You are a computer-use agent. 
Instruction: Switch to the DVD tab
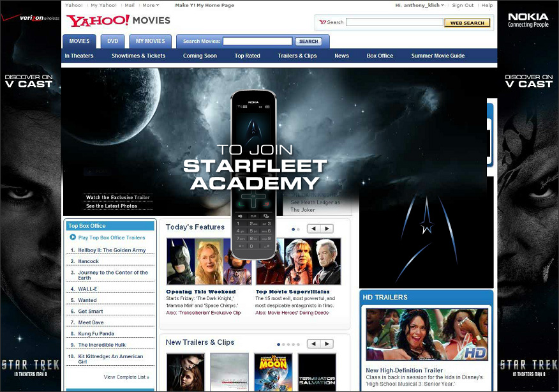pyautogui.click(x=113, y=41)
